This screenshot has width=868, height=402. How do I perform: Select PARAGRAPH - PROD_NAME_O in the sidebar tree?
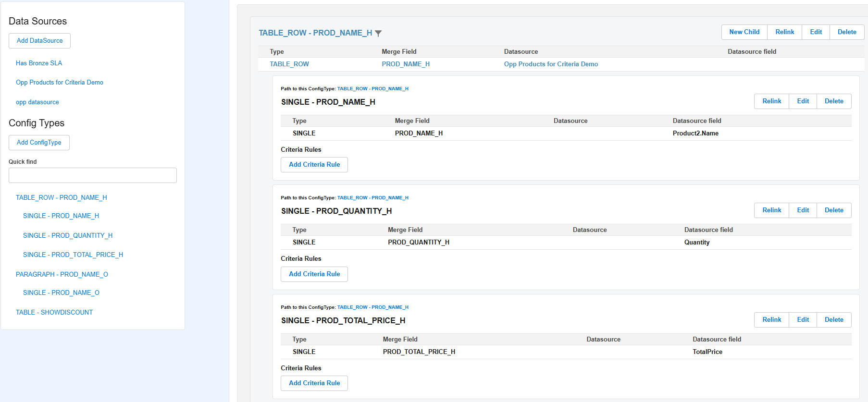tap(62, 274)
